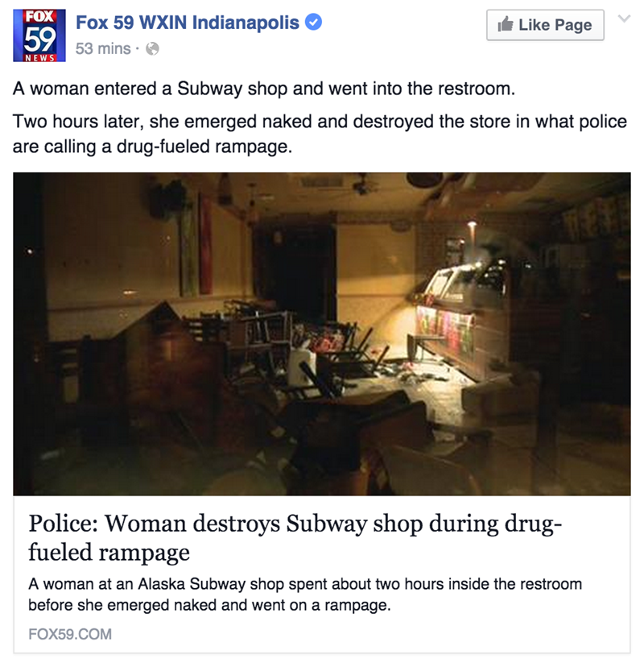Click the public globe privacy icon
Viewport: 644px width, 663px height.
(x=152, y=49)
